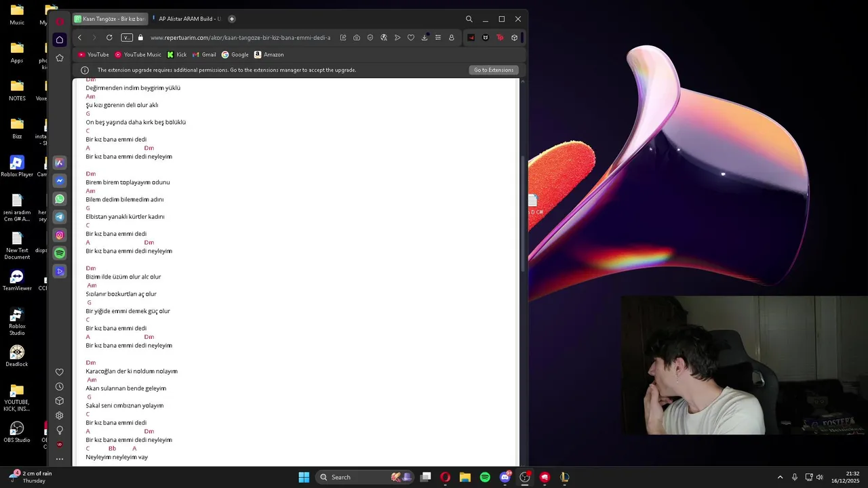The height and width of the screenshot is (488, 868).
Task: Click lyric line "Bilem dedim bilemedim adını"
Action: pos(125,200)
